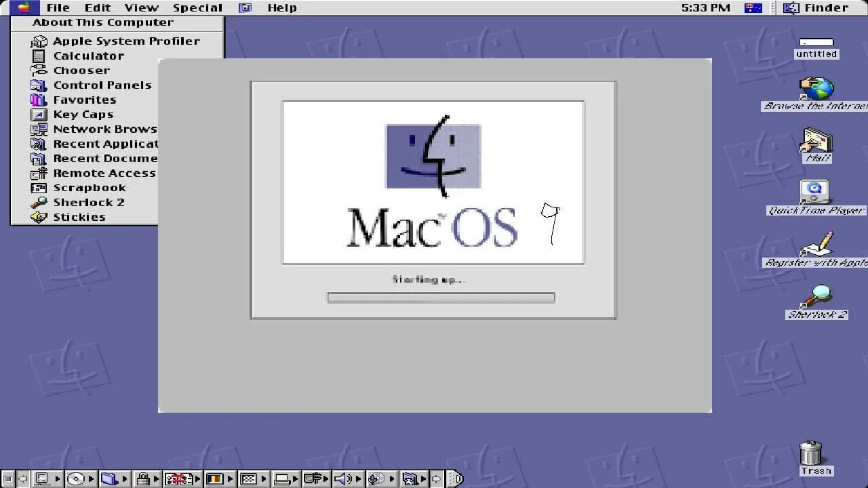Screen dimensions: 868x488
Task: Click the window icon menu beside Special
Action: 245,7
